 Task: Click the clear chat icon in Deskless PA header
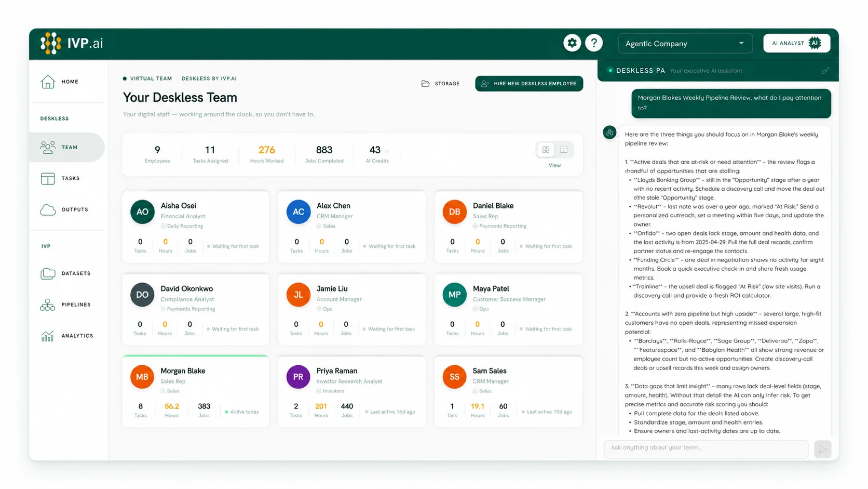tap(825, 71)
